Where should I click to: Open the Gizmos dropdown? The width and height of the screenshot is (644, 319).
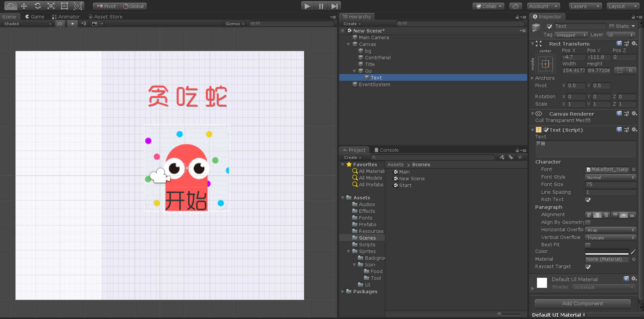(x=235, y=24)
